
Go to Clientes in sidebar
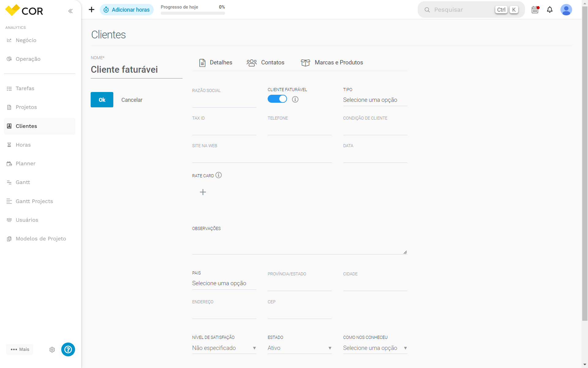tap(40, 126)
